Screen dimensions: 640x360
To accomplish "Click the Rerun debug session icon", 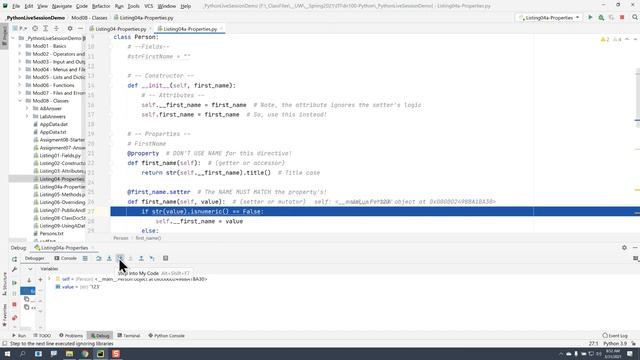I will [x=14, y=259].
